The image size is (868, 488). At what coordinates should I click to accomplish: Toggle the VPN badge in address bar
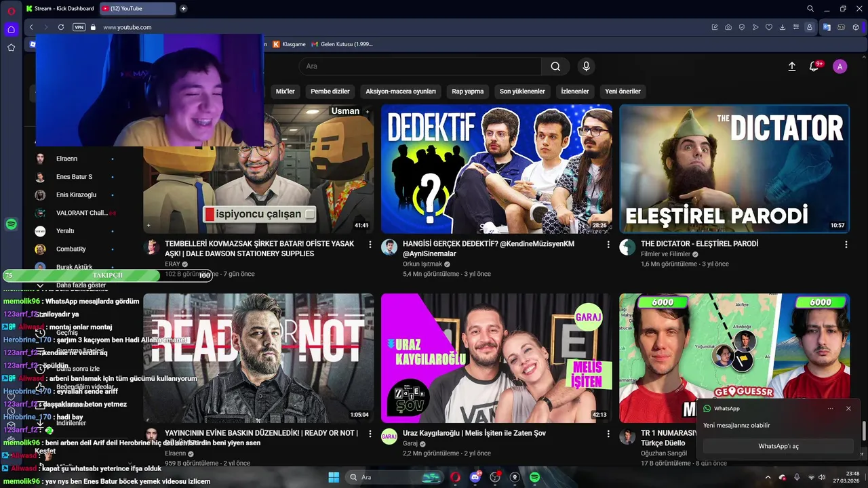pyautogui.click(x=79, y=27)
